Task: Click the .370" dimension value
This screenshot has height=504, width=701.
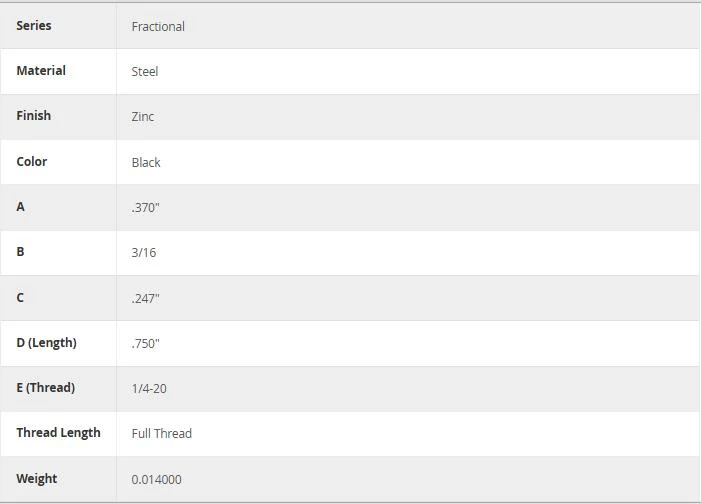Action: coord(145,208)
